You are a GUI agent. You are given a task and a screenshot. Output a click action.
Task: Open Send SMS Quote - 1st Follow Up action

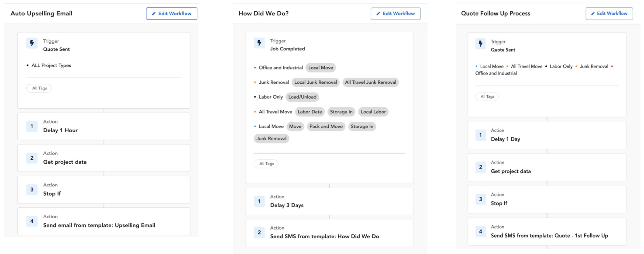547,232
